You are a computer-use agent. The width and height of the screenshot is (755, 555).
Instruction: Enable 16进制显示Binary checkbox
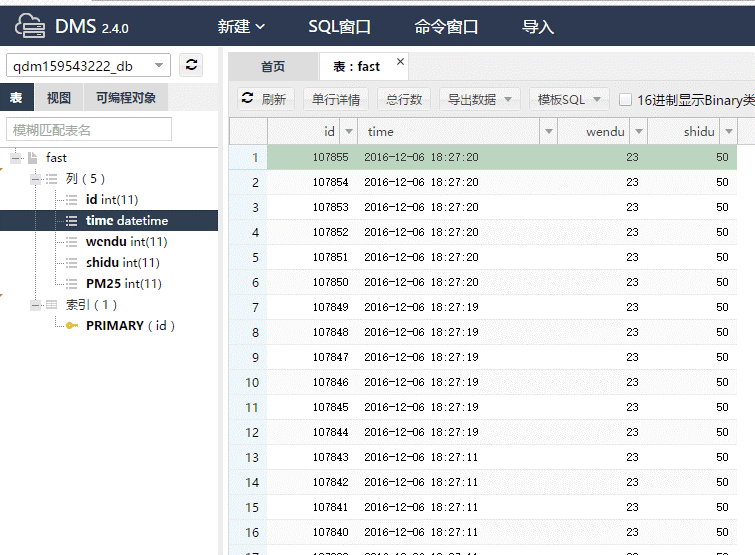click(626, 99)
